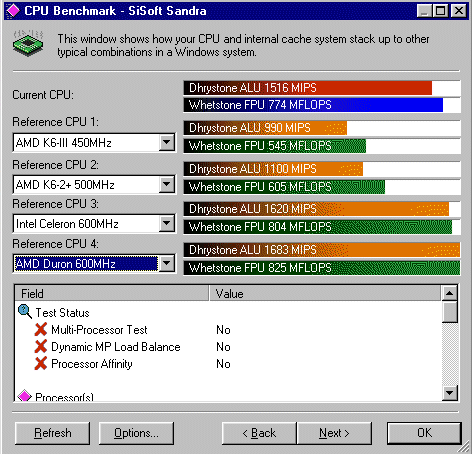
Task: Open the Reference CPU 2 dropdown arrow
Action: click(x=167, y=184)
